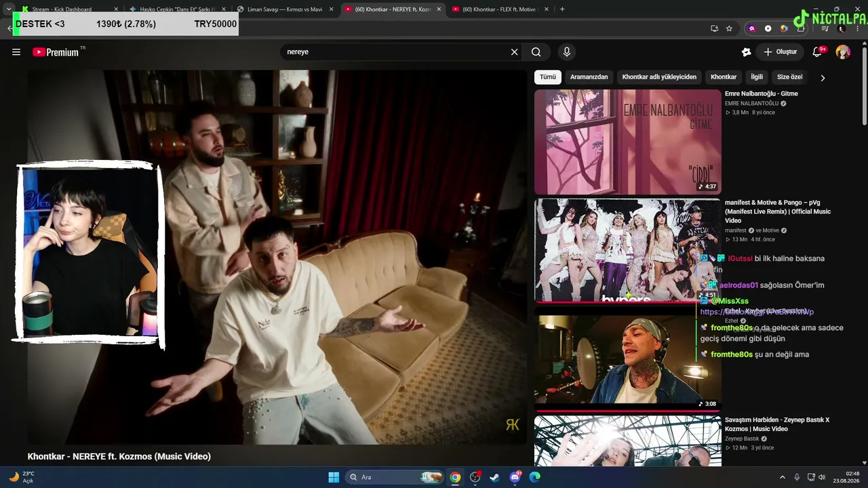Image resolution: width=868 pixels, height=488 pixels.
Task: Show hidden system tray icons
Action: [782, 477]
